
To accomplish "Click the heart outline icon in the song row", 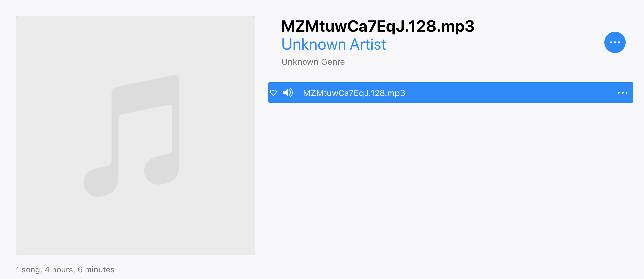I will [273, 93].
